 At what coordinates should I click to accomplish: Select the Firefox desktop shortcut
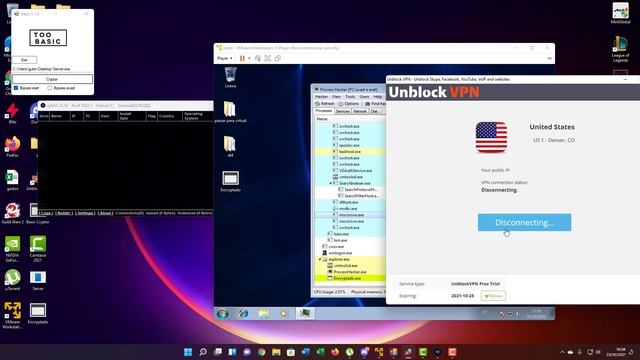click(12, 147)
